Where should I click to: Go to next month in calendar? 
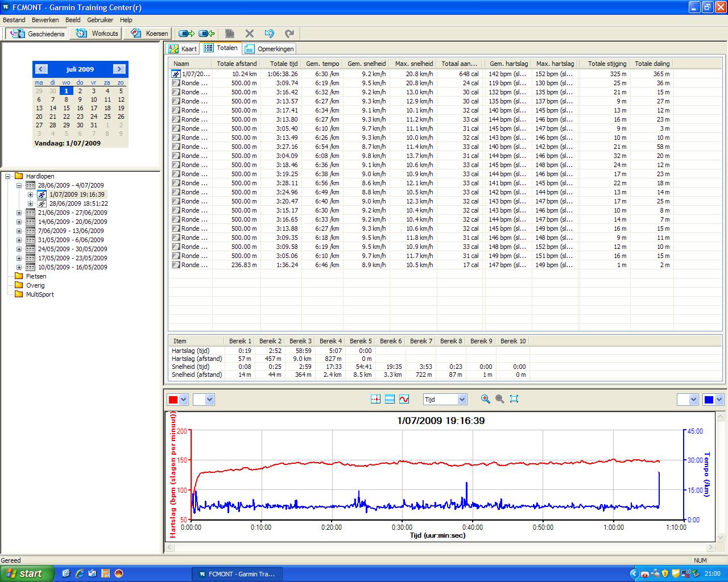(119, 69)
